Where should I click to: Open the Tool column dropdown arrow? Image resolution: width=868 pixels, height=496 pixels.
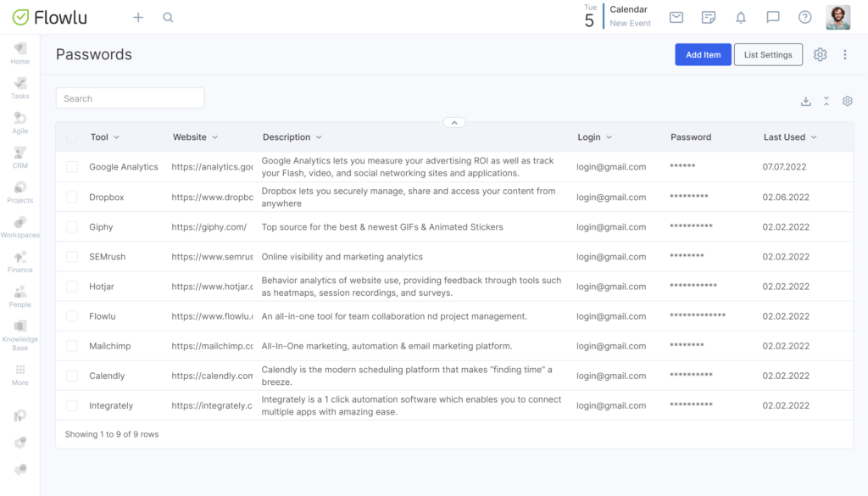[116, 137]
